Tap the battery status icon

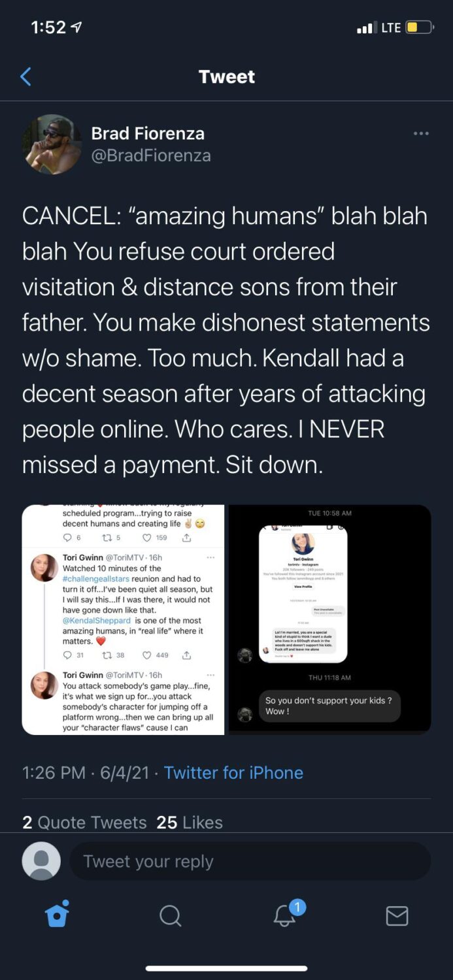[419, 27]
